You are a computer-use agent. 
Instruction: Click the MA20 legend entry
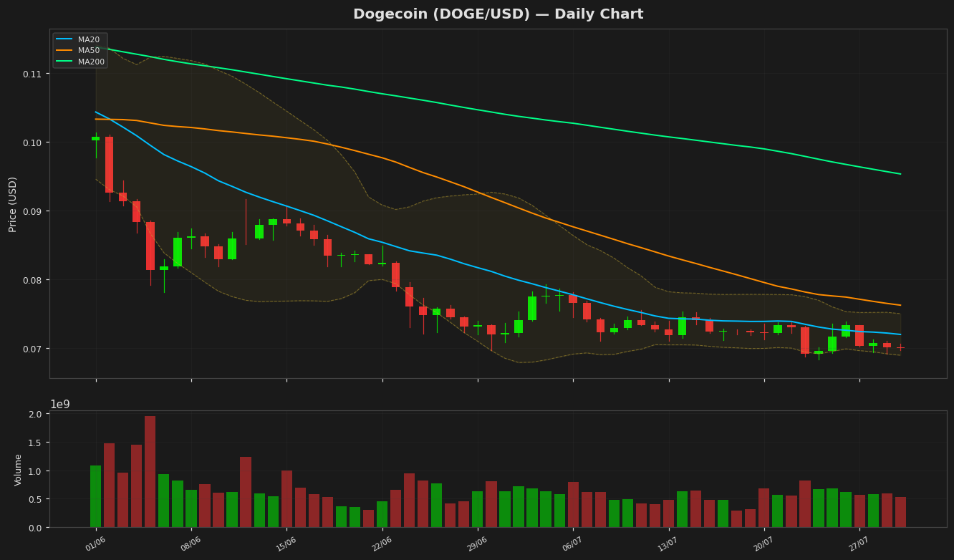click(80, 39)
